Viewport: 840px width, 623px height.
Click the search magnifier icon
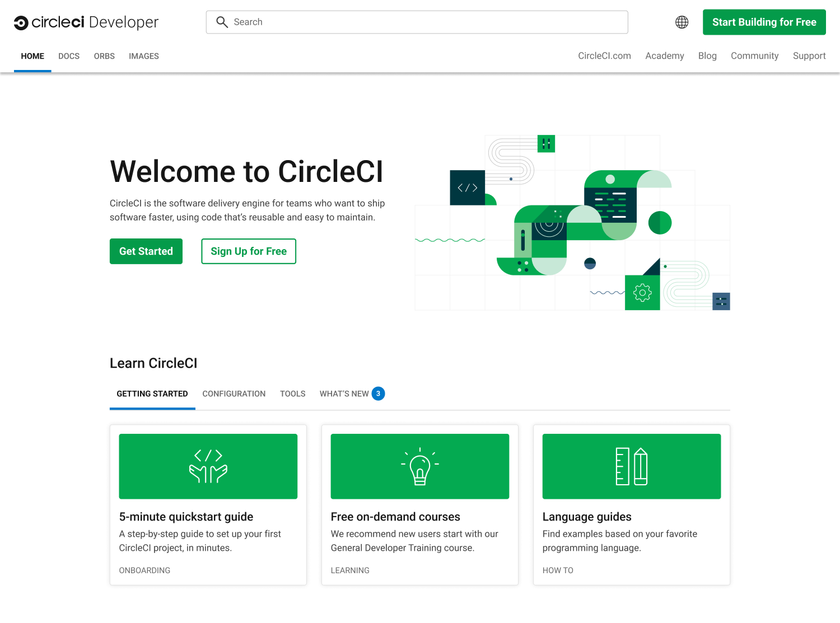coord(222,22)
